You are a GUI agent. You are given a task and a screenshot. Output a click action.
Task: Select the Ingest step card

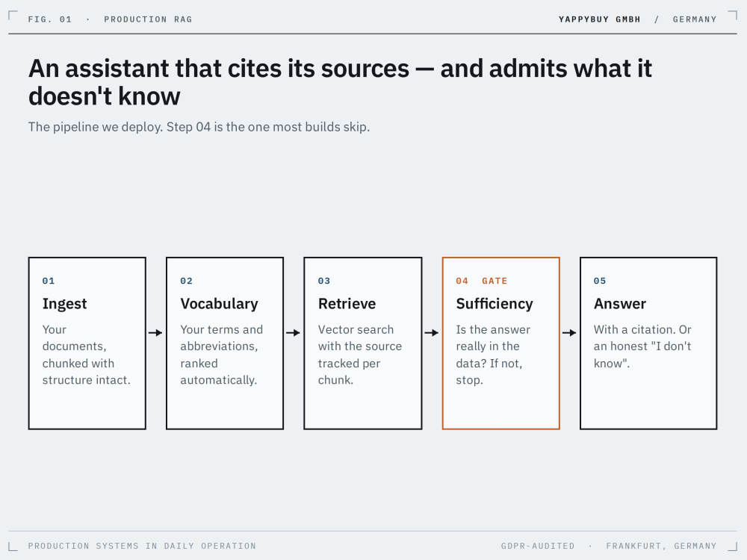click(87, 343)
